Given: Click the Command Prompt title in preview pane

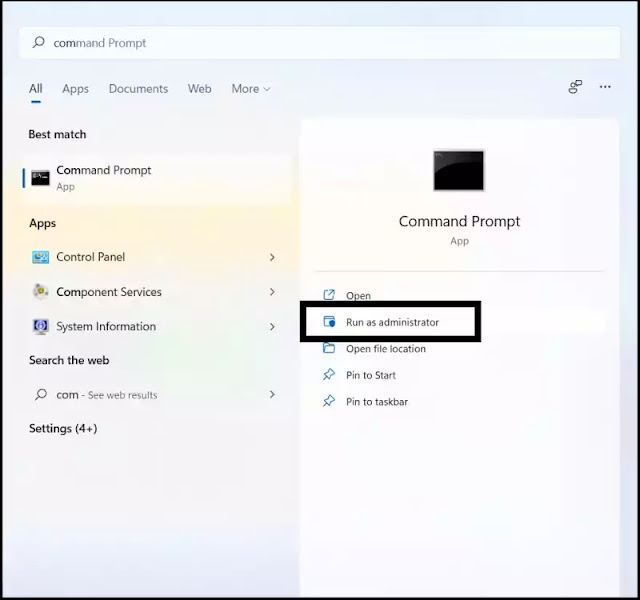Looking at the screenshot, I should (459, 221).
